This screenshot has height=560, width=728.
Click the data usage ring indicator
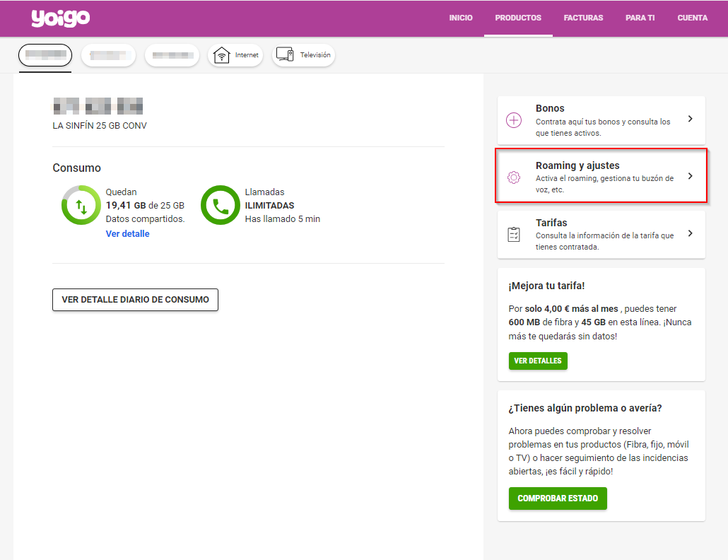[81, 205]
